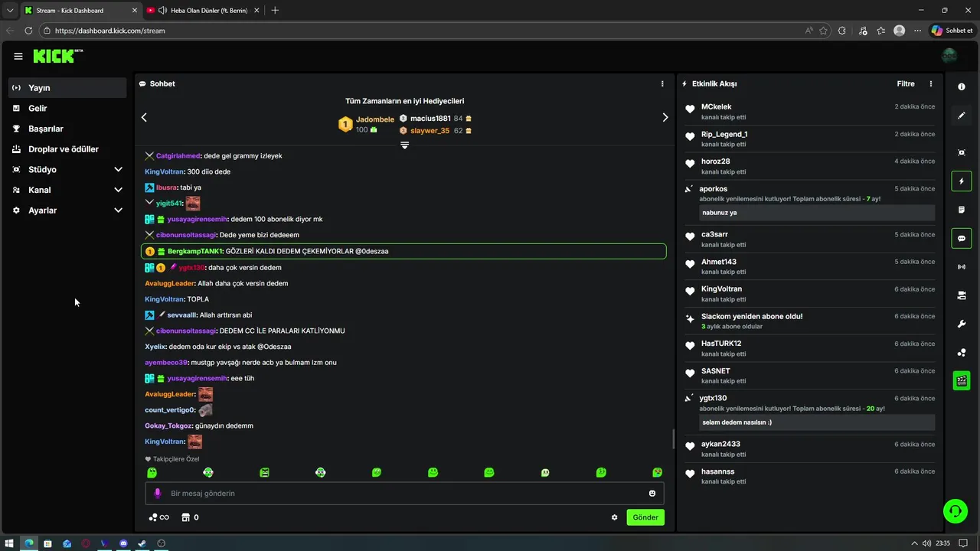Open the hamburger menu beside Kick logo
This screenshot has height=551, width=980.
[x=18, y=56]
